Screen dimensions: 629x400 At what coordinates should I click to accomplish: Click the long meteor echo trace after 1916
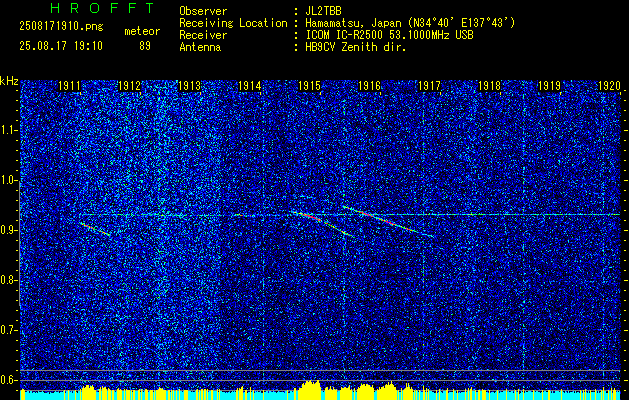(388, 221)
